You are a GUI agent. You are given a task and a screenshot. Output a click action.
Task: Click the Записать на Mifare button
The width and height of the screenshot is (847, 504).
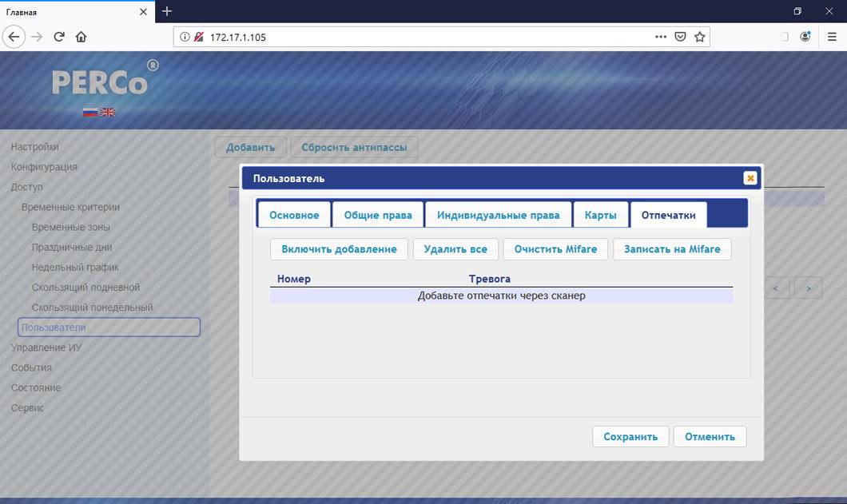(672, 249)
